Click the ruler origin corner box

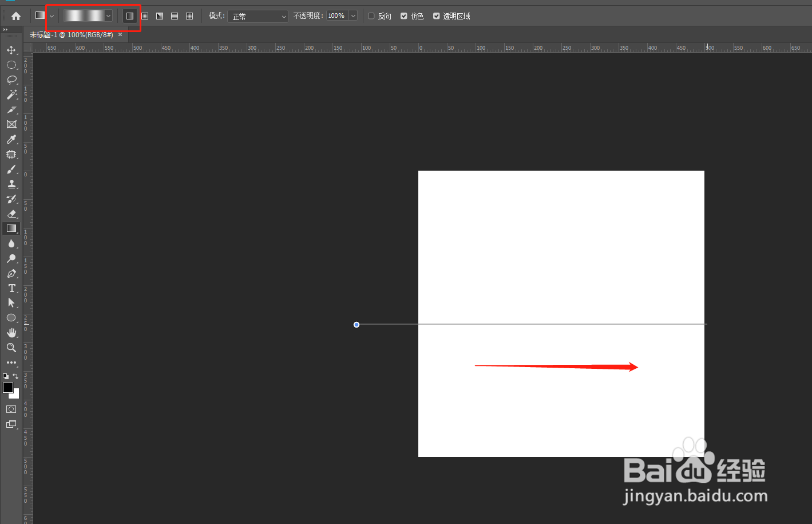coord(27,48)
